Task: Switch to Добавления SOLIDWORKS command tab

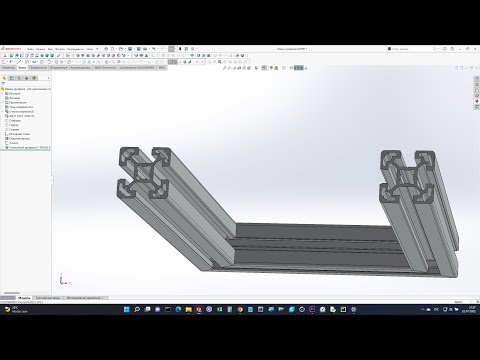Action: (x=137, y=68)
